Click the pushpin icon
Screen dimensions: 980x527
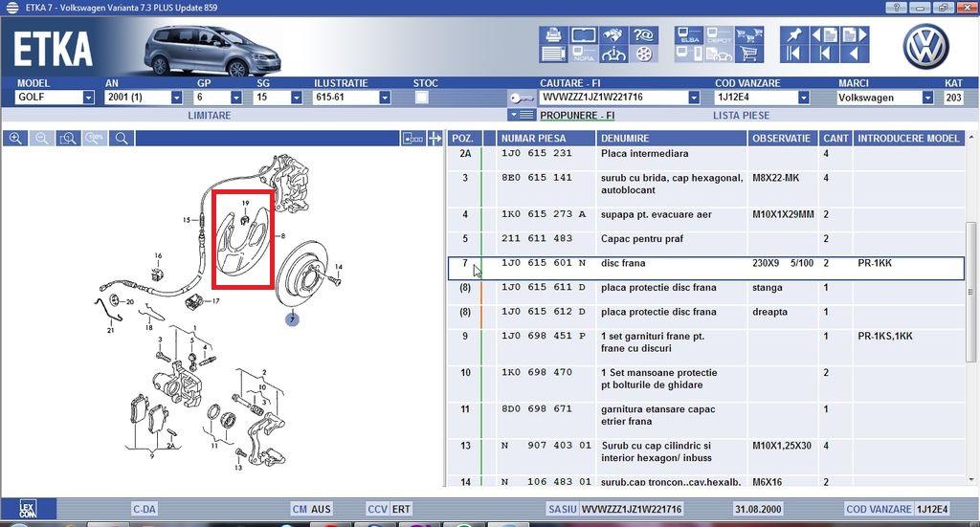[x=793, y=35]
